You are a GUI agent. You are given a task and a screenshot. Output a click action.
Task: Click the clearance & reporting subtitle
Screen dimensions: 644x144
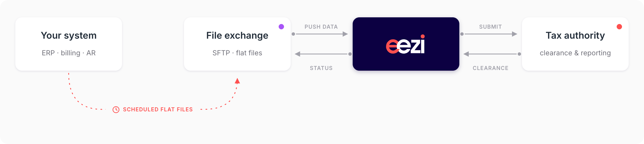pyautogui.click(x=575, y=53)
